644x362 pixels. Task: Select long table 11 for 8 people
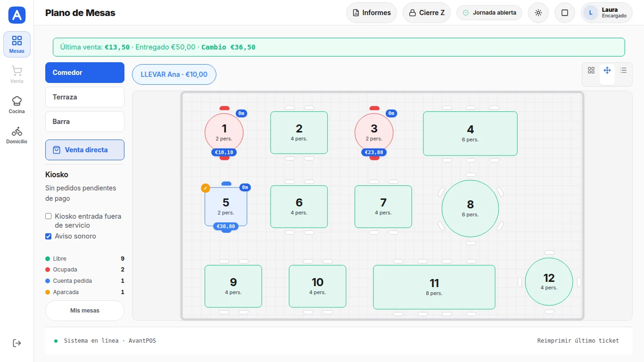[x=434, y=287]
